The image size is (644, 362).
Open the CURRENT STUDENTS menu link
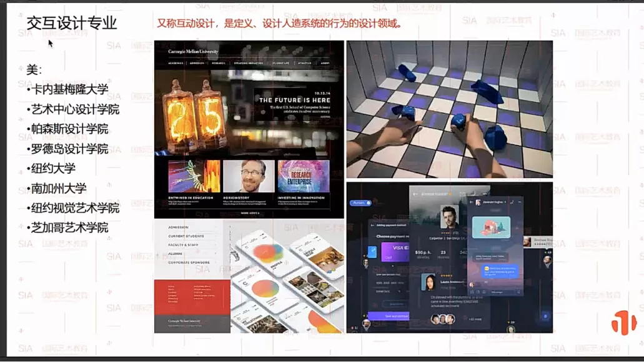[x=186, y=236]
